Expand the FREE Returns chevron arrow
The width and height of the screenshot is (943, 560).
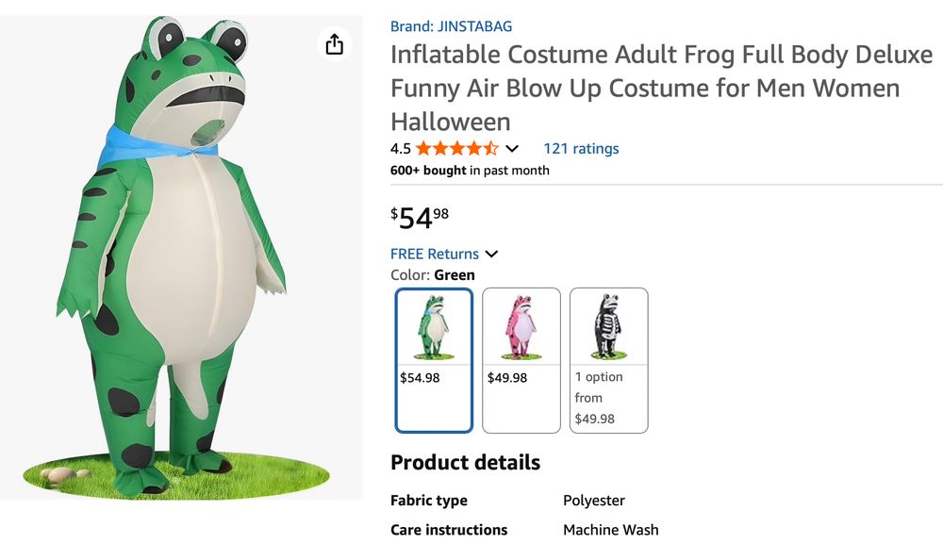491,254
